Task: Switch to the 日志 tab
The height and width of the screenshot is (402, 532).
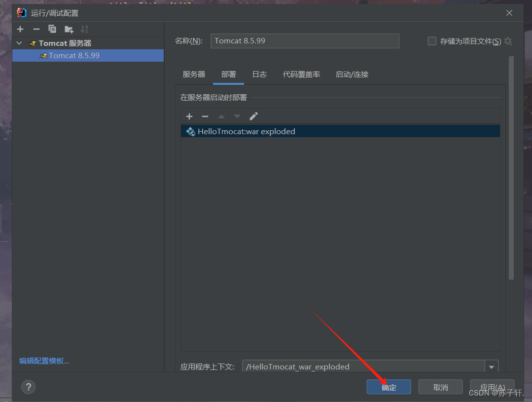Action: click(x=259, y=74)
